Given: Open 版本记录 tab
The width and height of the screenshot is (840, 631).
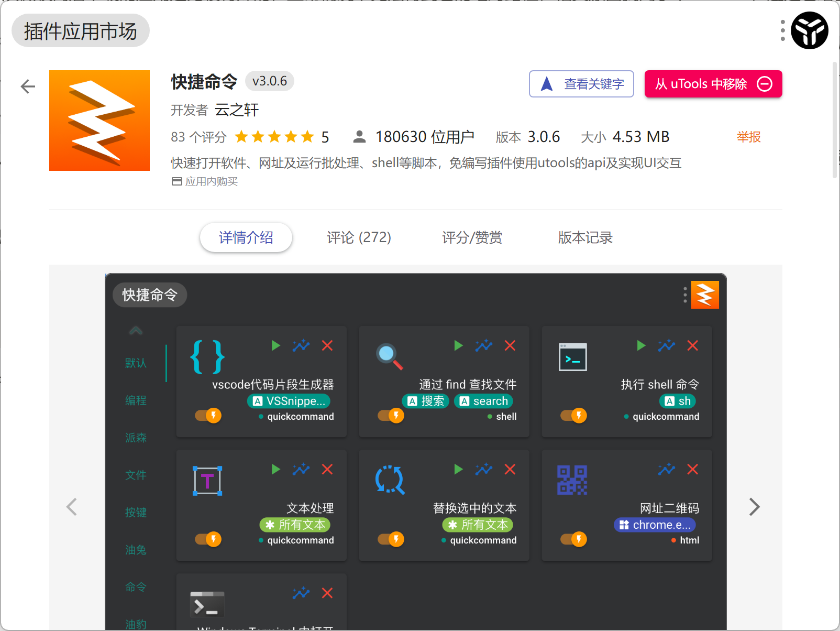Looking at the screenshot, I should coord(585,237).
